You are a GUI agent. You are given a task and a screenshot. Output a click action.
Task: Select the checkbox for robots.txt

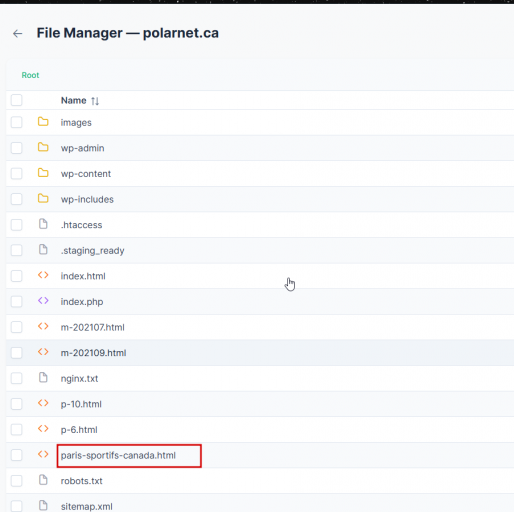pyautogui.click(x=16, y=480)
